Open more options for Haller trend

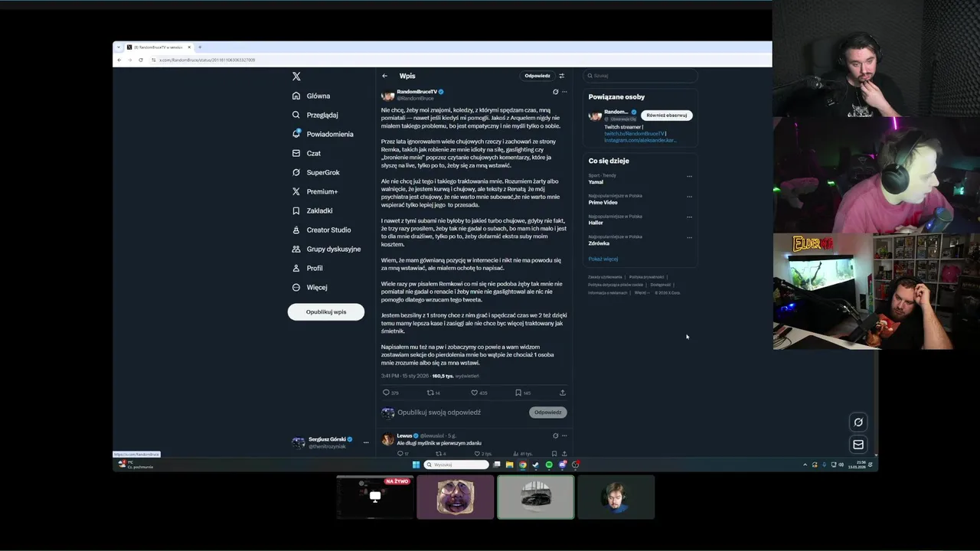click(x=689, y=217)
